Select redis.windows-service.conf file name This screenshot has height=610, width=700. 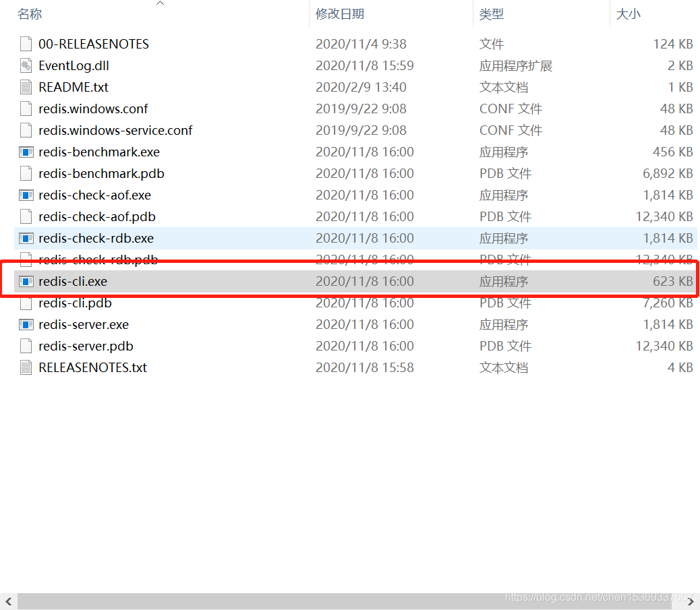pyautogui.click(x=115, y=131)
